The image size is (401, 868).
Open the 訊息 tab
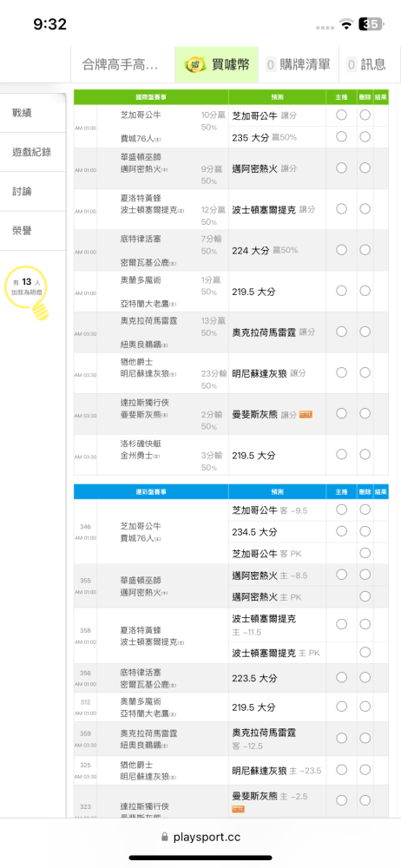[x=366, y=65]
